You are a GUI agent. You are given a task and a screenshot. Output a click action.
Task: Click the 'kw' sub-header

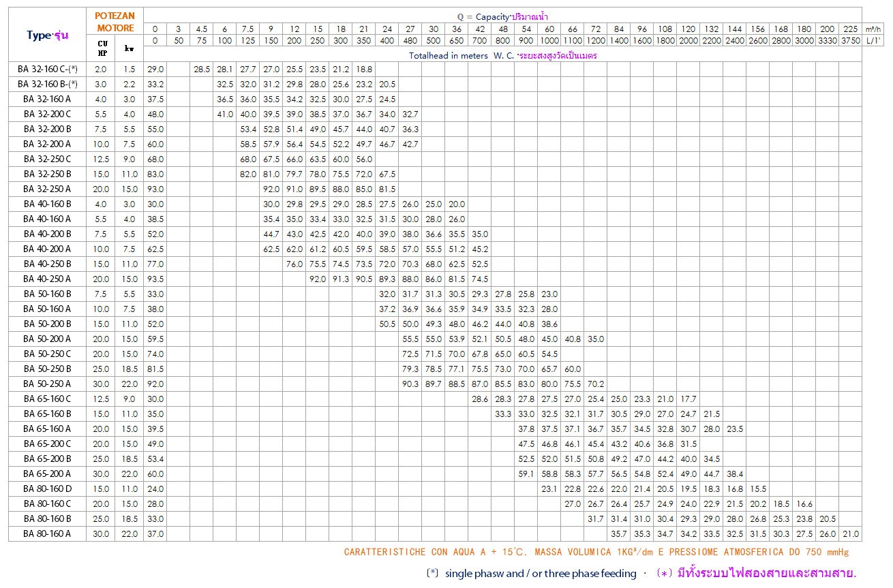(130, 48)
